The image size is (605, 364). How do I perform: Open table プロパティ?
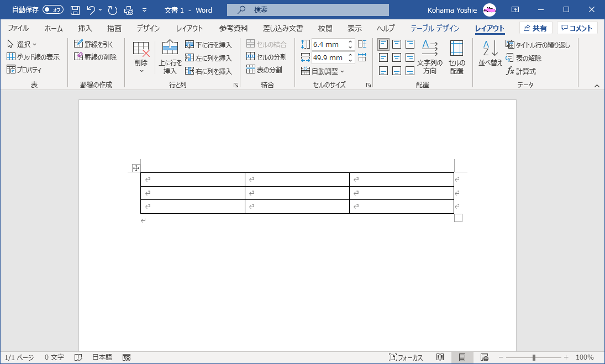24,70
